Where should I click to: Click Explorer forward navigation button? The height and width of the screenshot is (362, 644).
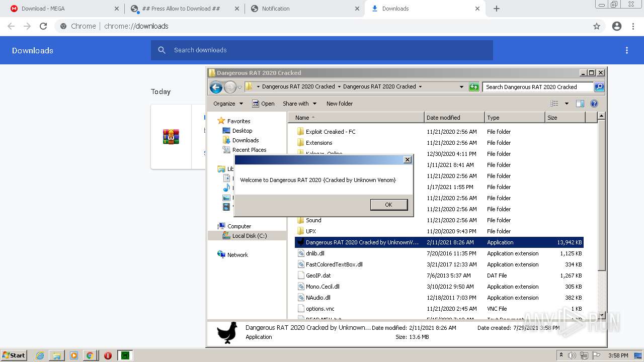230,87
